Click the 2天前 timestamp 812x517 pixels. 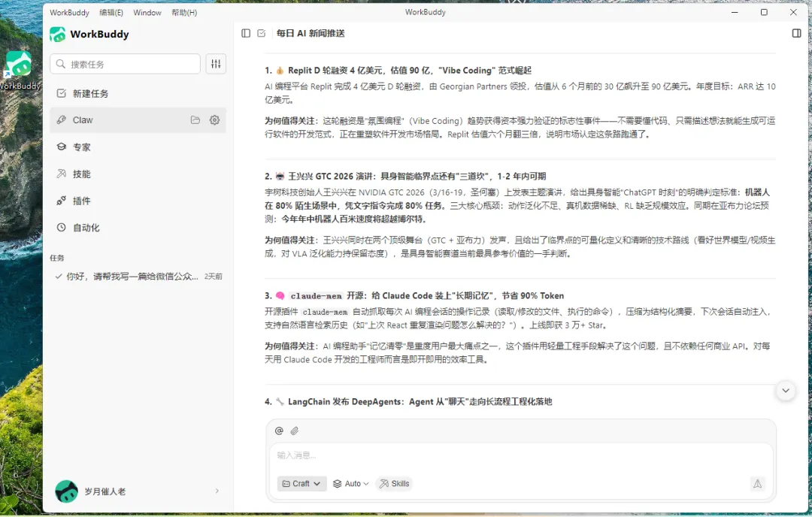coord(213,277)
